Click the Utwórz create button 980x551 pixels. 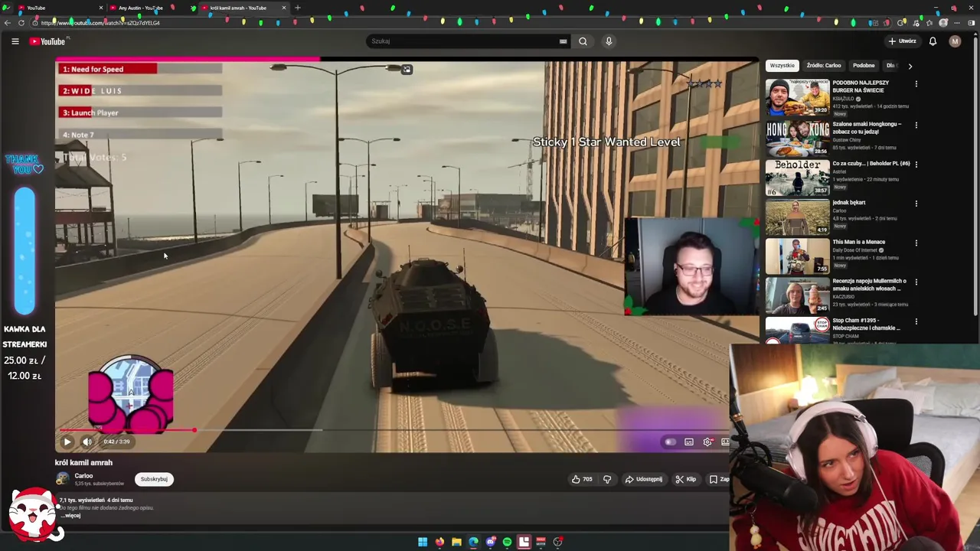[x=902, y=41]
